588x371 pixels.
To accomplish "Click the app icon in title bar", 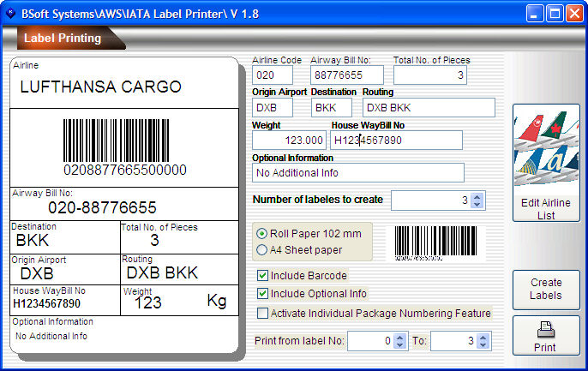I will (x=10, y=14).
